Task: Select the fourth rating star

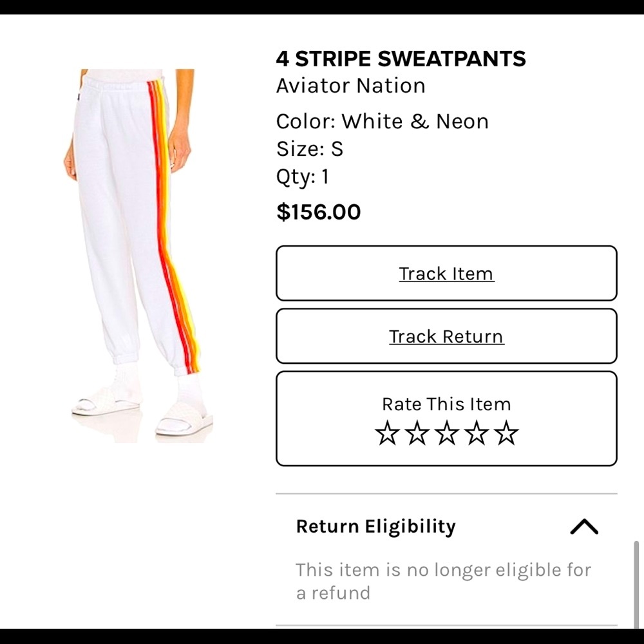Action: pos(477,433)
